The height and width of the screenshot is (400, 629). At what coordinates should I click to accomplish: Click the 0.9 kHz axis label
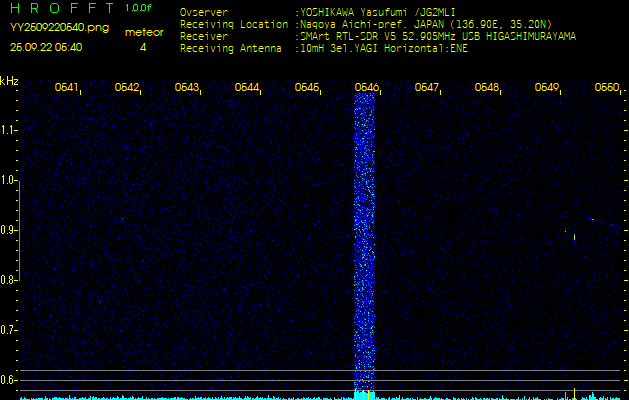click(x=8, y=230)
